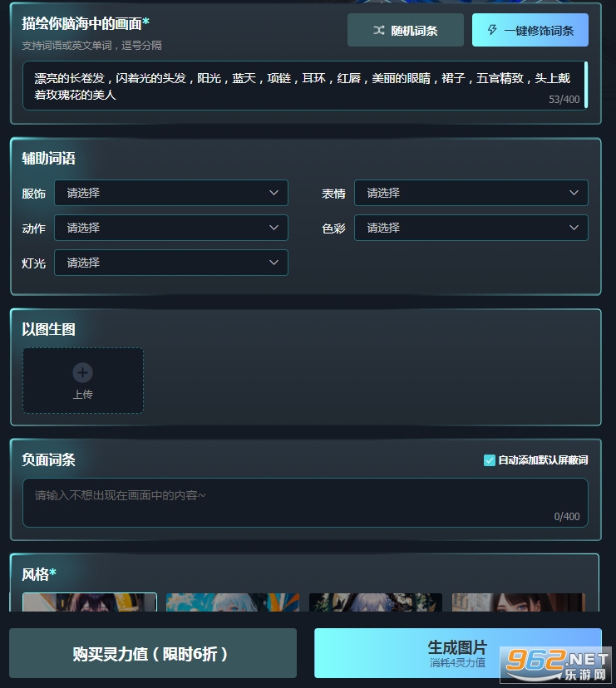Click the 一键修饰词条 button
This screenshot has width=616, height=688.
point(530,30)
